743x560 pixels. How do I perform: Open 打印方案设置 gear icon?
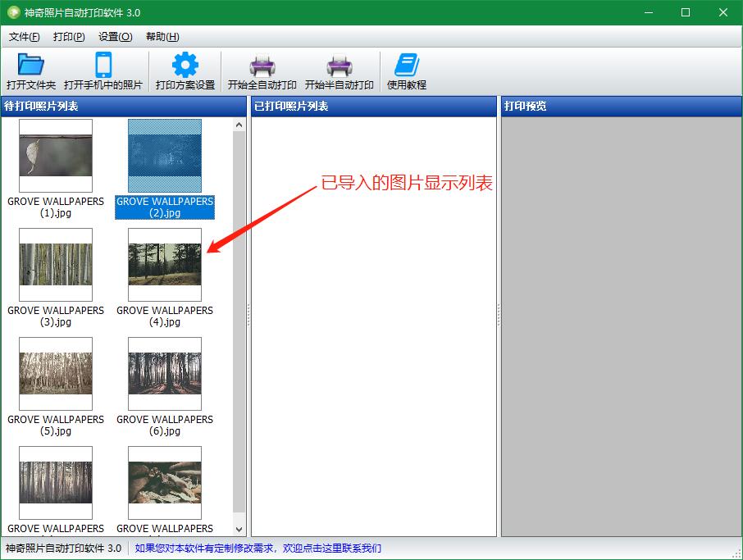[185, 66]
